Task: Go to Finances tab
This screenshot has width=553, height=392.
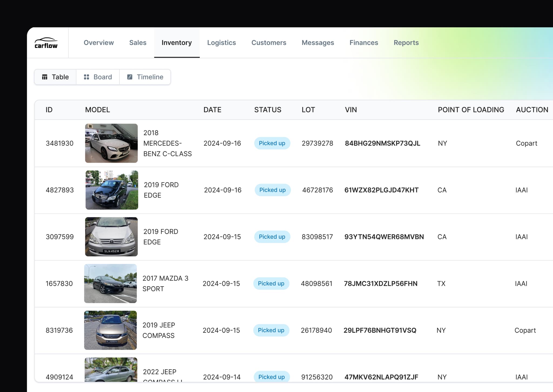Action: click(364, 43)
